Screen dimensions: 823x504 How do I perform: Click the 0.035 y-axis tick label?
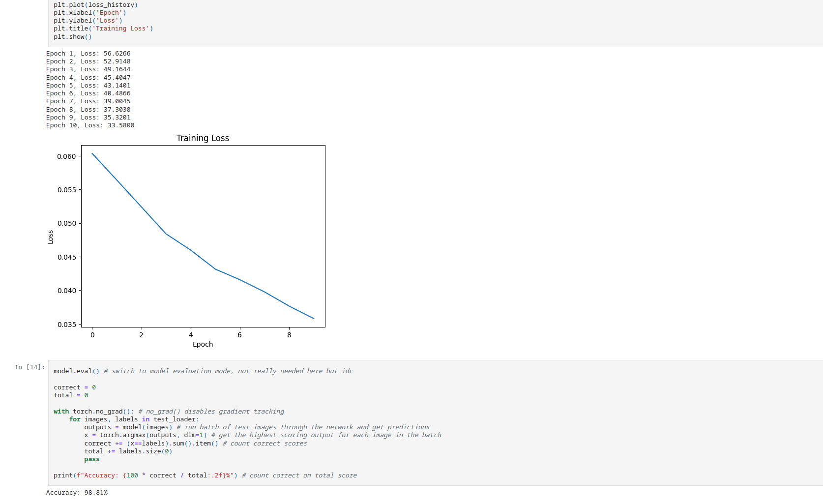[x=66, y=325]
